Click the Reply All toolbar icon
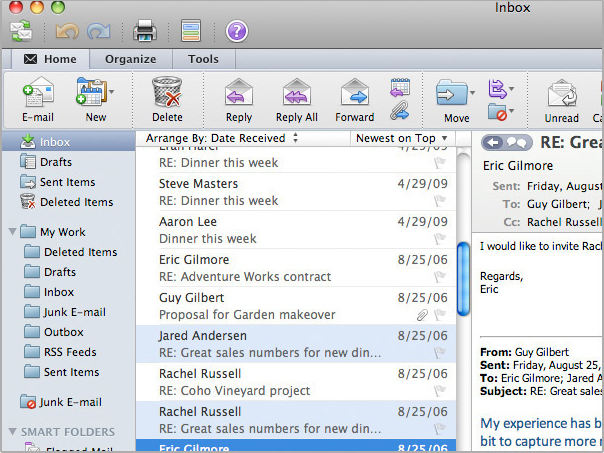 296,94
